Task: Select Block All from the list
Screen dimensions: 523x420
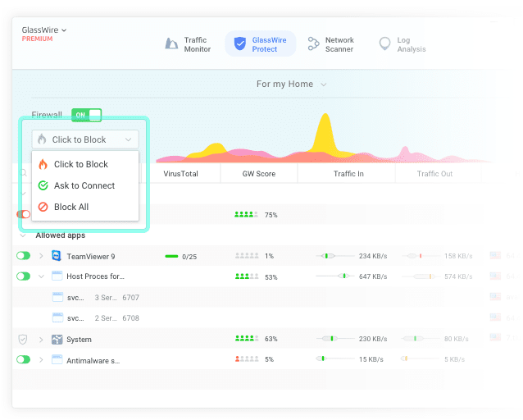Action: (x=85, y=207)
